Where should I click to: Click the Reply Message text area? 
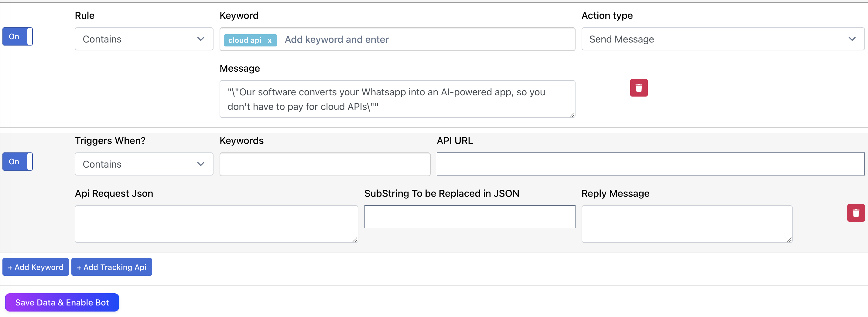687,224
